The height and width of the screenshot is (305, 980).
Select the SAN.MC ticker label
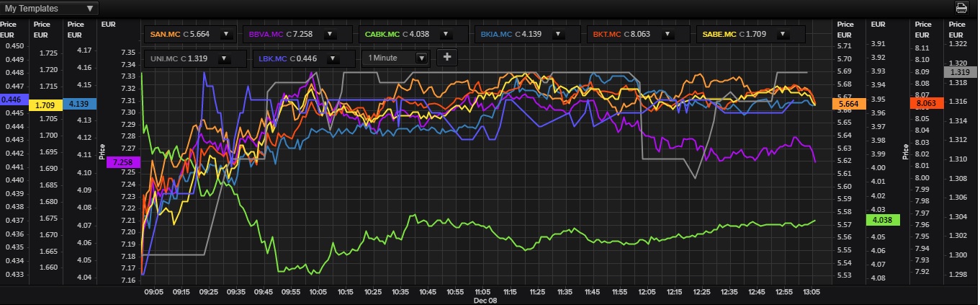coord(164,34)
